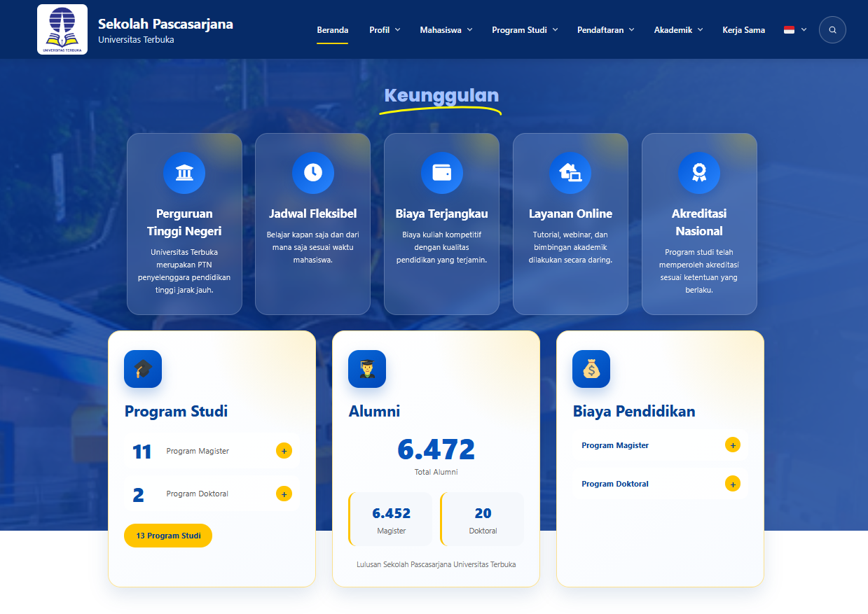The image size is (868, 614).
Task: Click the Layanan Online heading
Action: point(570,214)
